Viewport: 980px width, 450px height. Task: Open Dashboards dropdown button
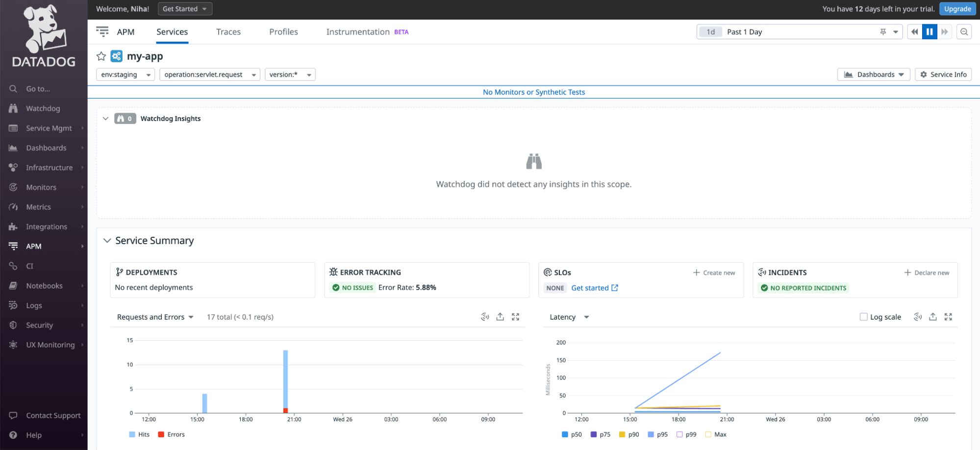pyautogui.click(x=874, y=75)
